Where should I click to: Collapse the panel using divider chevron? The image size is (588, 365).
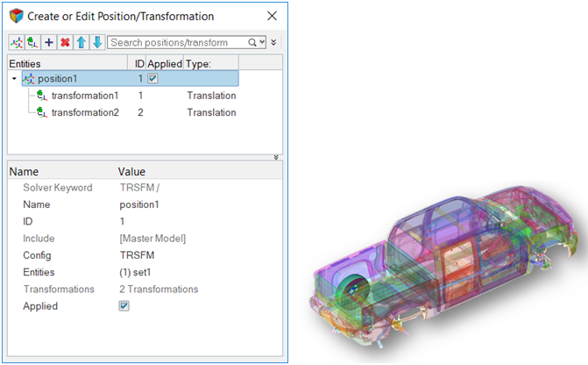tap(277, 158)
